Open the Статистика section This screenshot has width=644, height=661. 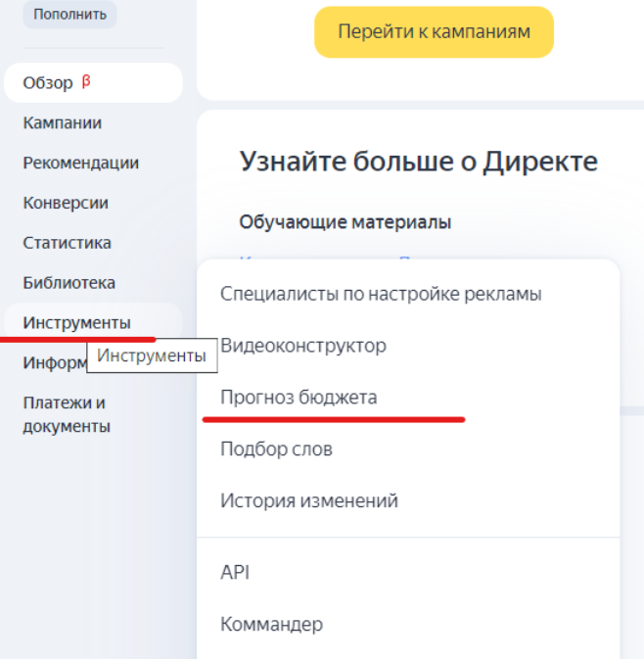pos(68,243)
